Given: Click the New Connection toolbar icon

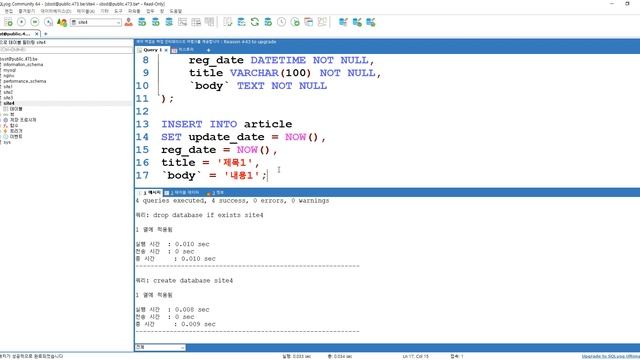Looking at the screenshot, I should 8,22.
